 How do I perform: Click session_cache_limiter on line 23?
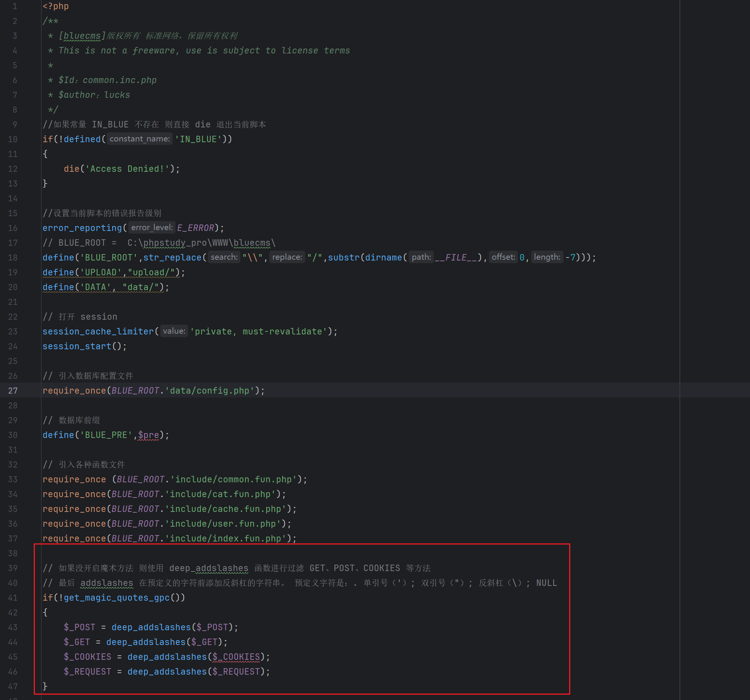[x=98, y=331]
